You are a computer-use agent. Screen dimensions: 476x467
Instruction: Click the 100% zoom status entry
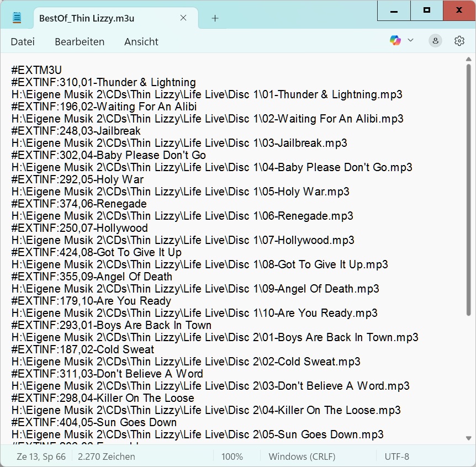click(232, 457)
